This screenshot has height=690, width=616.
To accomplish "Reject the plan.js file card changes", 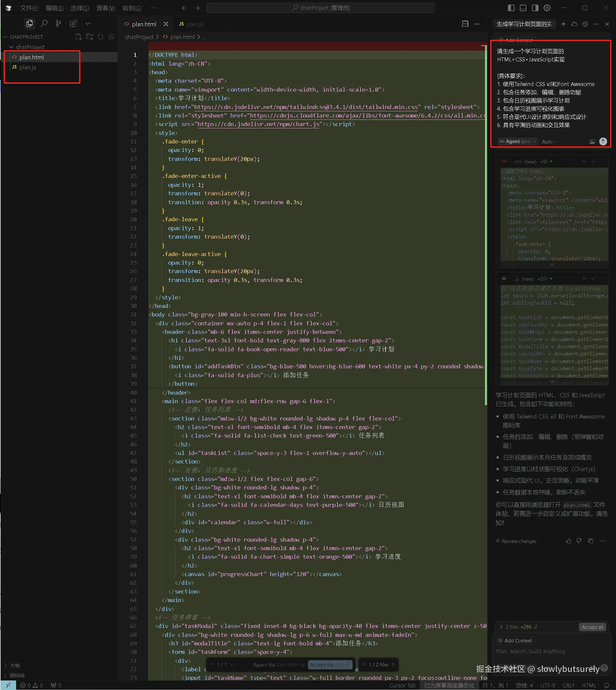I will [584, 278].
